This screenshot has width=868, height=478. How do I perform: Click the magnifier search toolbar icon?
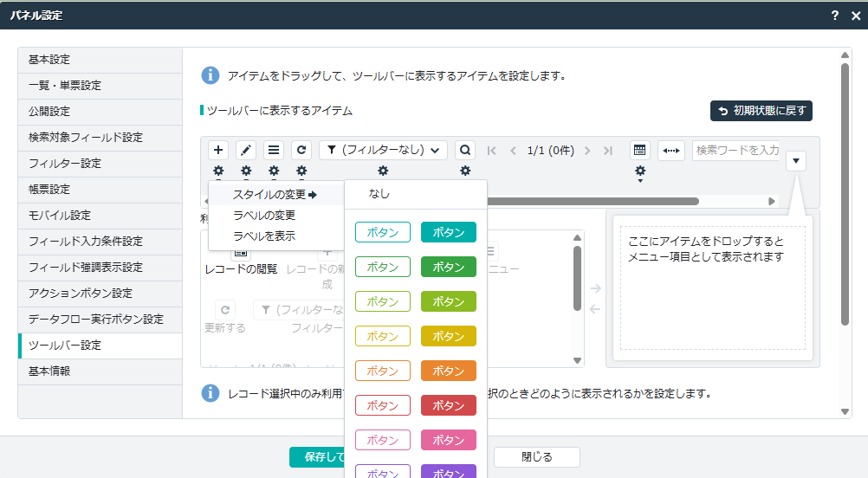point(465,150)
